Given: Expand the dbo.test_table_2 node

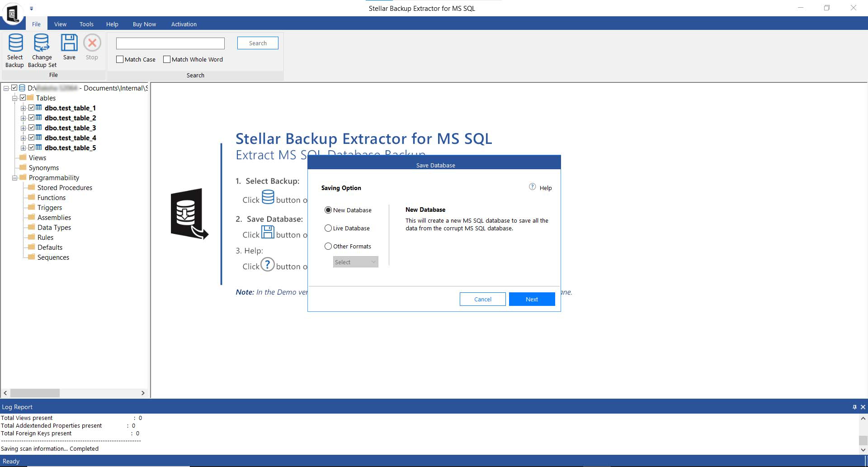Looking at the screenshot, I should (x=23, y=118).
